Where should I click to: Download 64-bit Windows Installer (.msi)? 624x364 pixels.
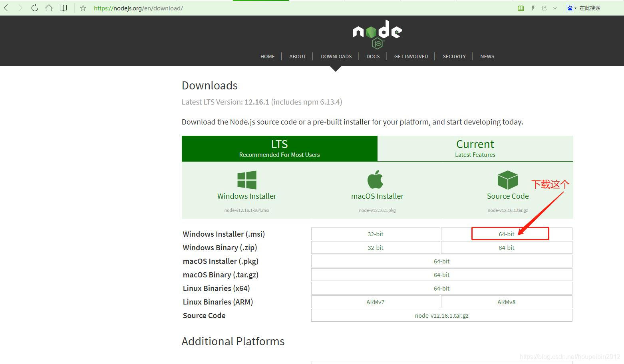point(507,234)
